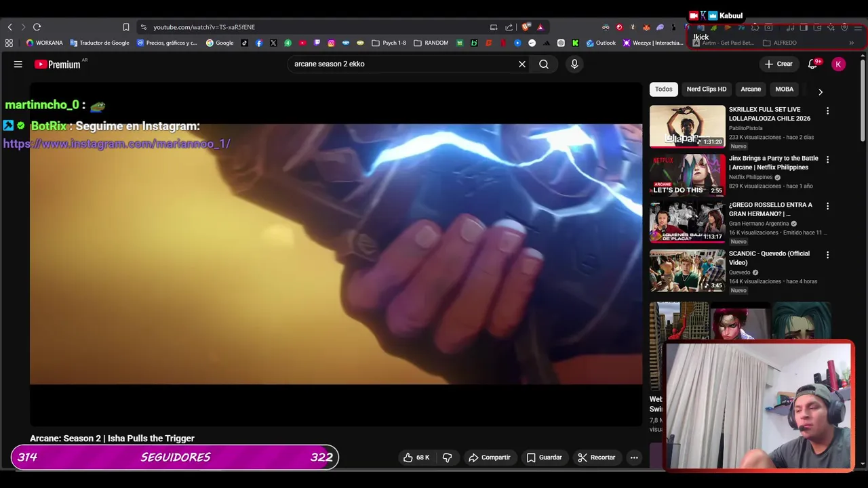Select the Arcane filter chip
This screenshot has height=488, width=868.
pyautogui.click(x=751, y=89)
